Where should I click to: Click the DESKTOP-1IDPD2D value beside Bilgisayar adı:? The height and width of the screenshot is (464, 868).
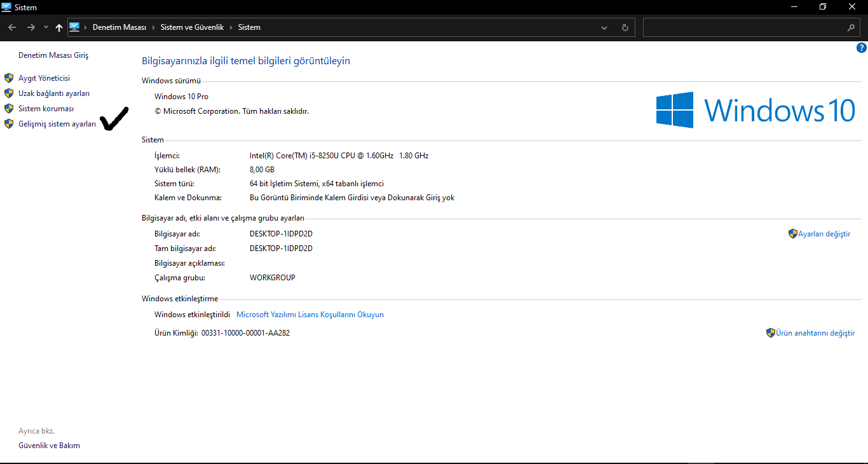click(x=281, y=234)
